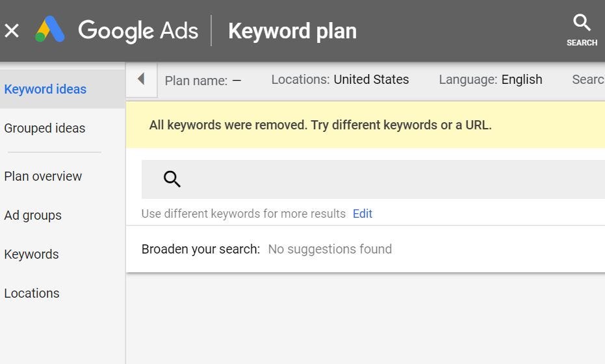The height and width of the screenshot is (364, 605).
Task: Change the Language: English setting
Action: point(490,79)
